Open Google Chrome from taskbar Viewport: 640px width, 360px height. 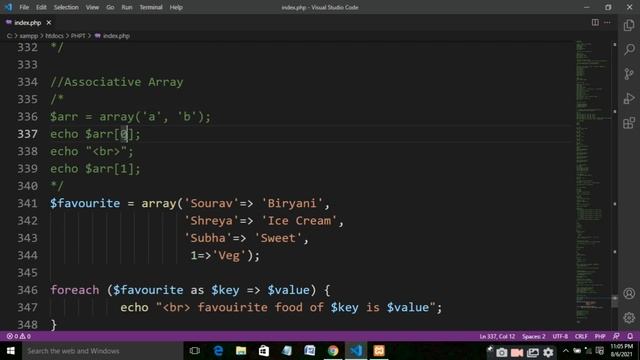pyautogui.click(x=333, y=351)
